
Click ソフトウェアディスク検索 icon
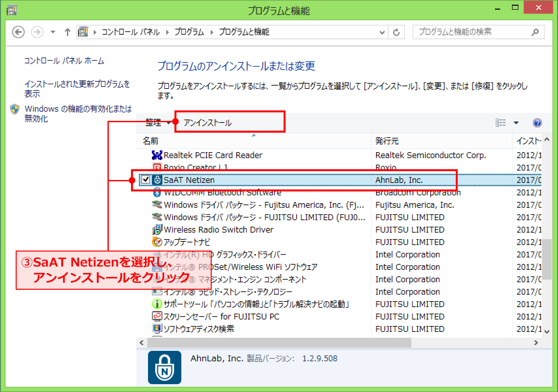(x=157, y=328)
